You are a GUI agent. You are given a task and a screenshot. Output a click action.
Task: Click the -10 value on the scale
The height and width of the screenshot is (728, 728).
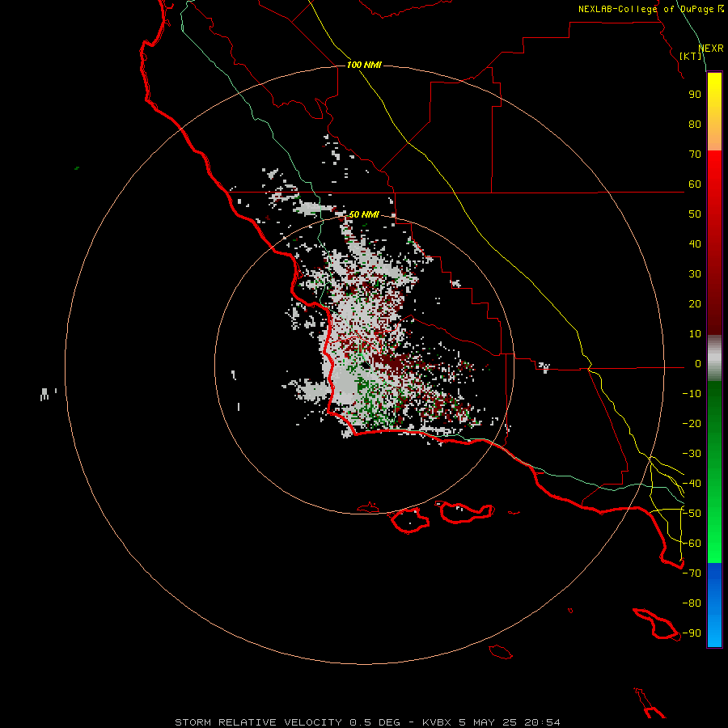(x=692, y=394)
